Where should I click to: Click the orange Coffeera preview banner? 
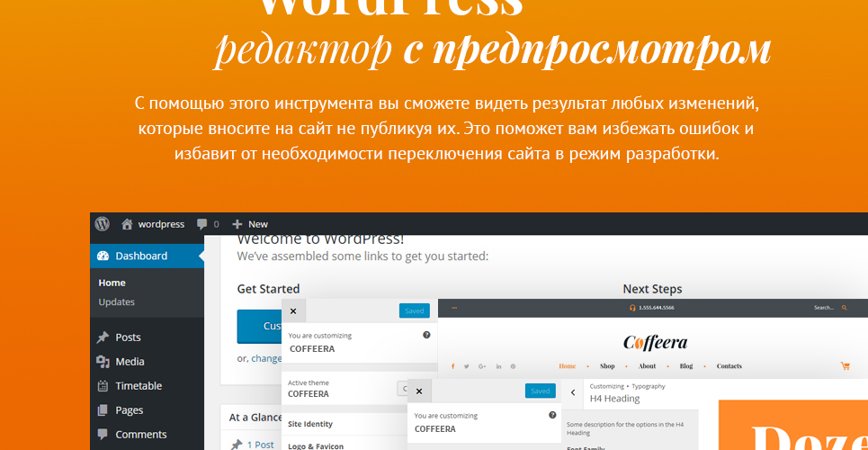point(792,425)
